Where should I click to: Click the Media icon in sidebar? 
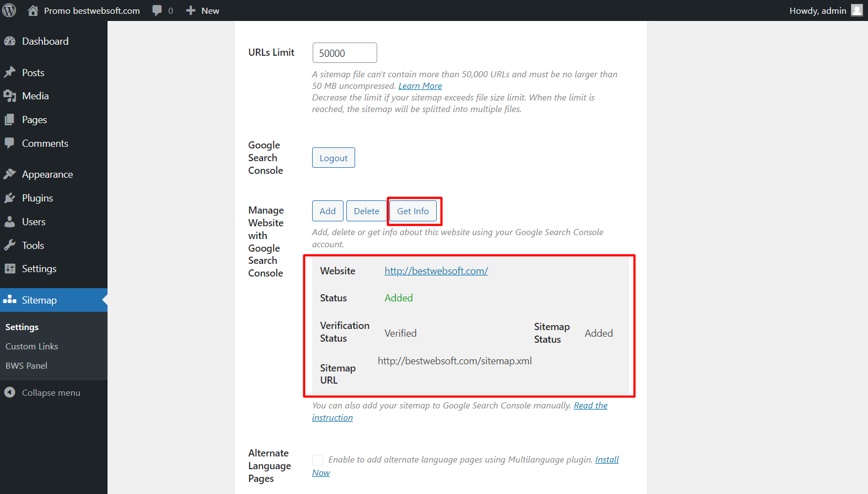tap(10, 96)
